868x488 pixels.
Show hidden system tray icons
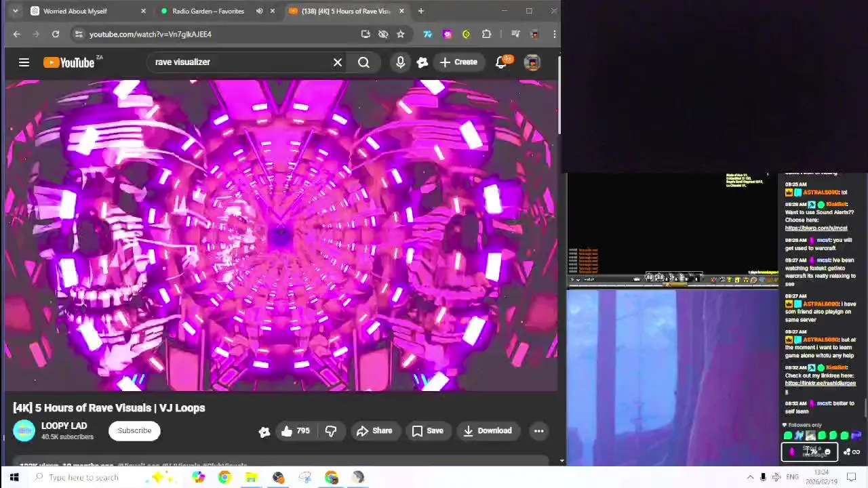[x=750, y=477]
